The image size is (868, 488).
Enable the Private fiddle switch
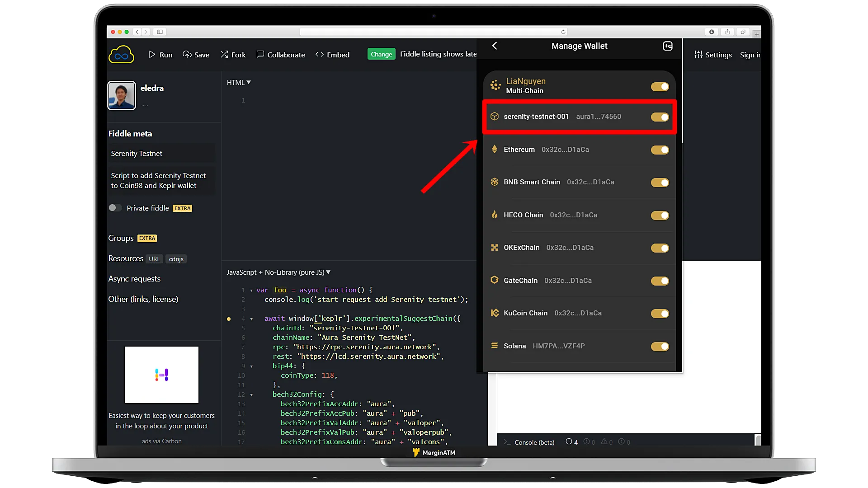tap(115, 208)
